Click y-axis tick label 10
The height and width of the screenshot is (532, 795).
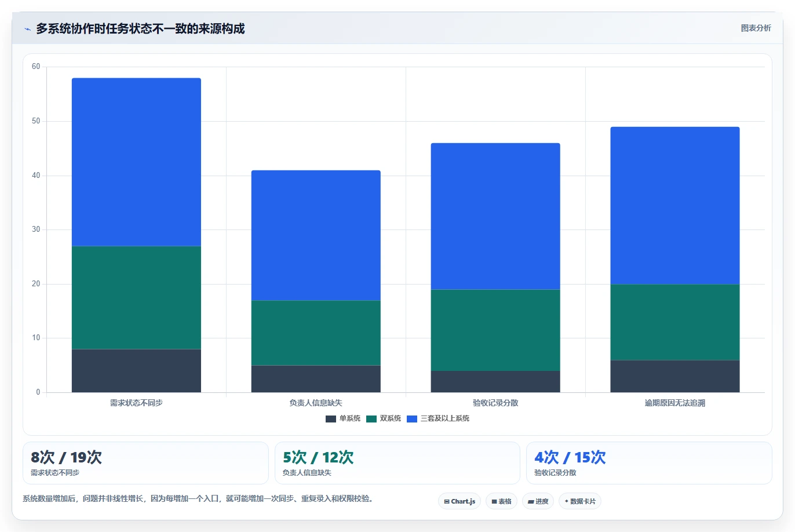tap(36, 338)
